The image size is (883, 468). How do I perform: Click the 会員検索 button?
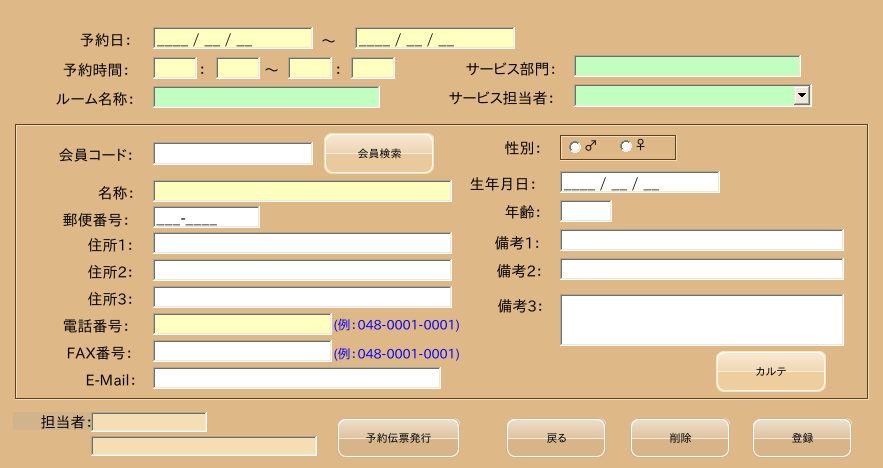click(379, 153)
